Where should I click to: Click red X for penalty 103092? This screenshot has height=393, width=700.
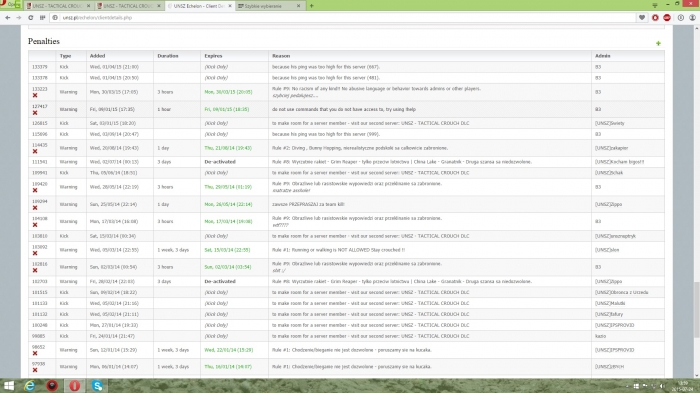coord(35,253)
